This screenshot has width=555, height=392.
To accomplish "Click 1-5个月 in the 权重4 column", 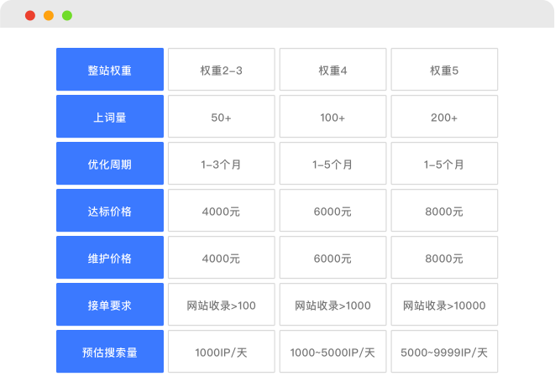I will (x=332, y=164).
